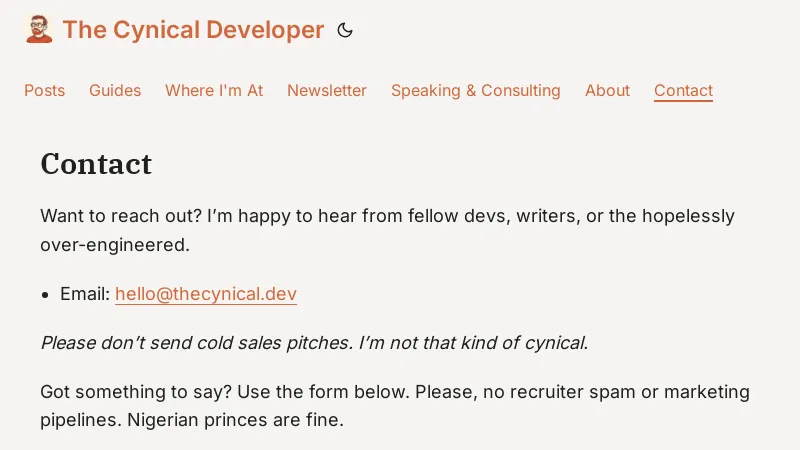This screenshot has height=450, width=800.
Task: Click the "over-engineered" text line
Action: coord(114,244)
